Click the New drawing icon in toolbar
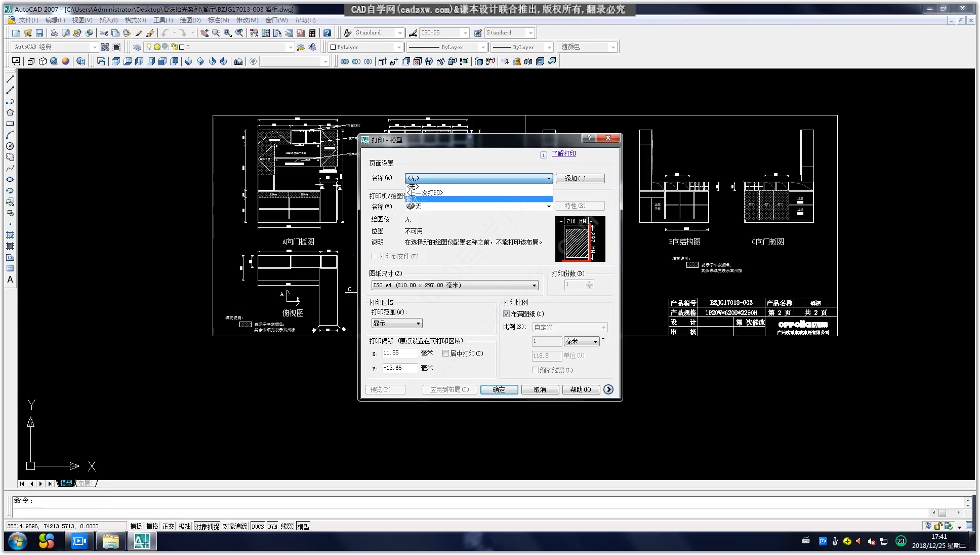The width and height of the screenshot is (980, 555). [16, 33]
